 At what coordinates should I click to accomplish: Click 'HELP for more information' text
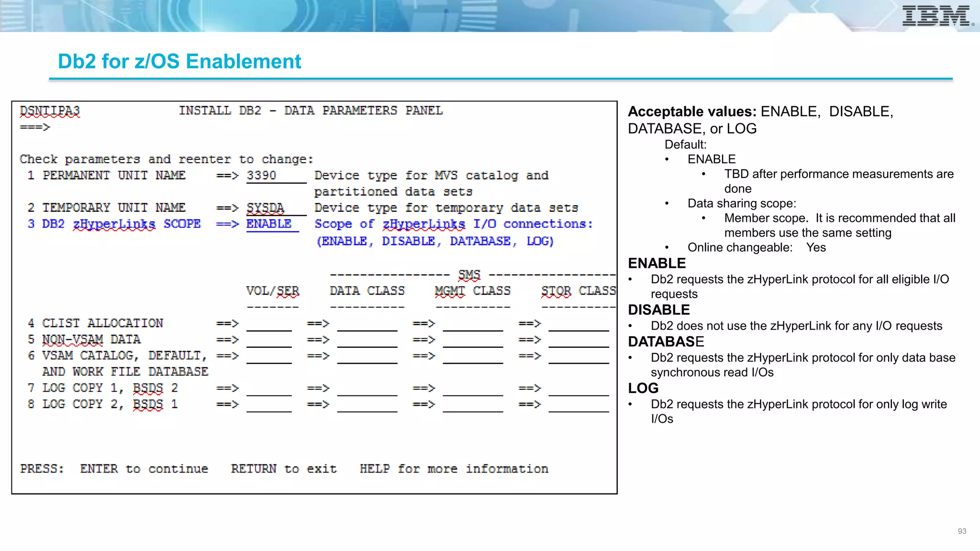[x=454, y=469]
